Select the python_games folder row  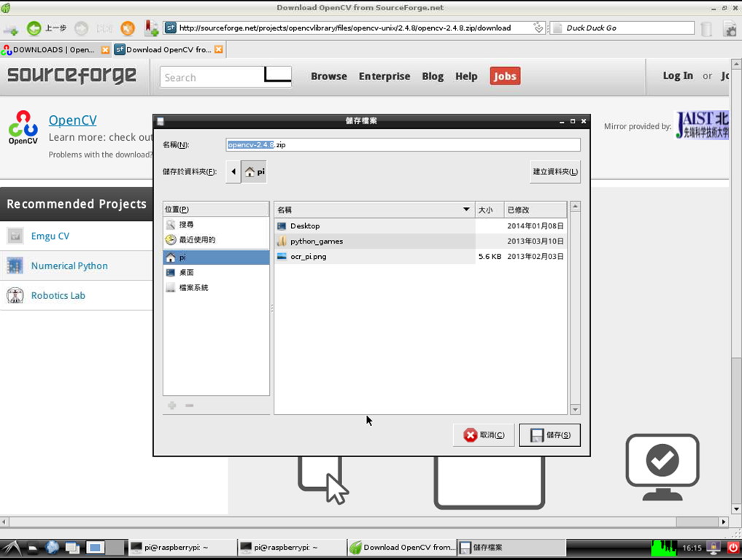420,241
